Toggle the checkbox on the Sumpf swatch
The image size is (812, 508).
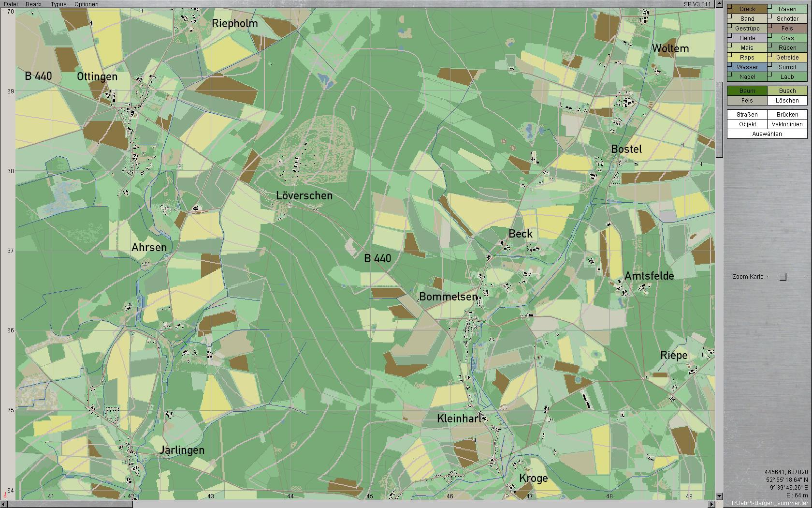pos(770,64)
